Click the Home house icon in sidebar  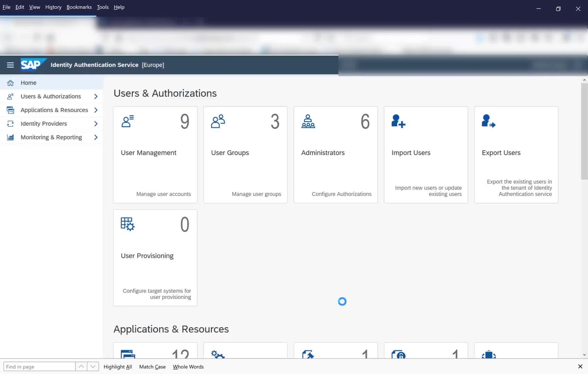(10, 83)
